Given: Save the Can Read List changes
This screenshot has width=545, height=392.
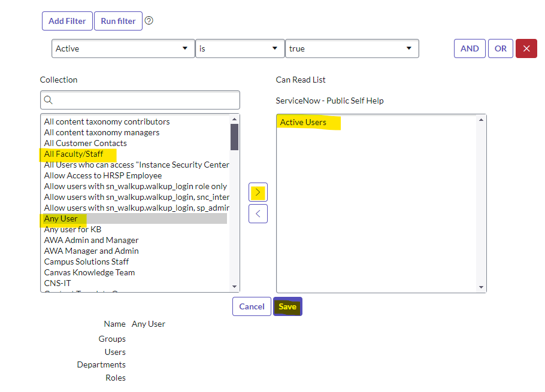Looking at the screenshot, I should (287, 306).
